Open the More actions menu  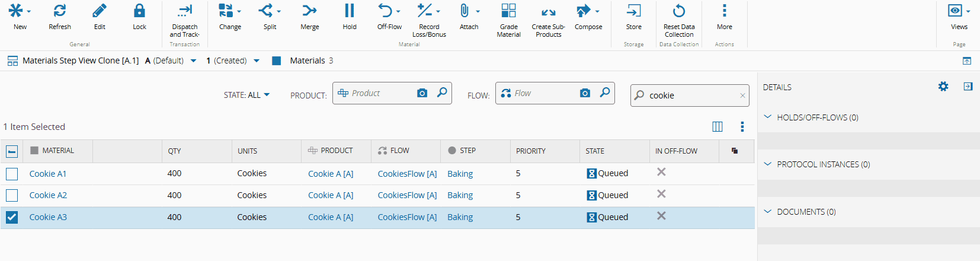point(724,11)
